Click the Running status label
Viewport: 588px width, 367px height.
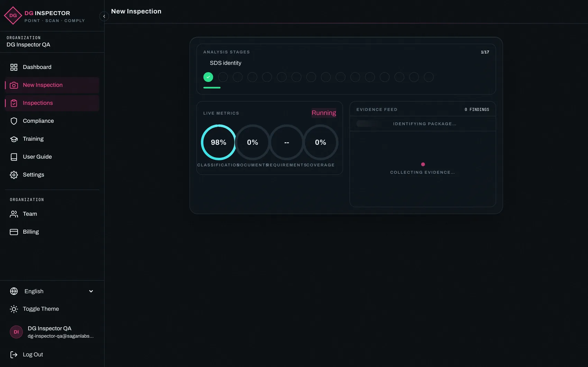324,113
